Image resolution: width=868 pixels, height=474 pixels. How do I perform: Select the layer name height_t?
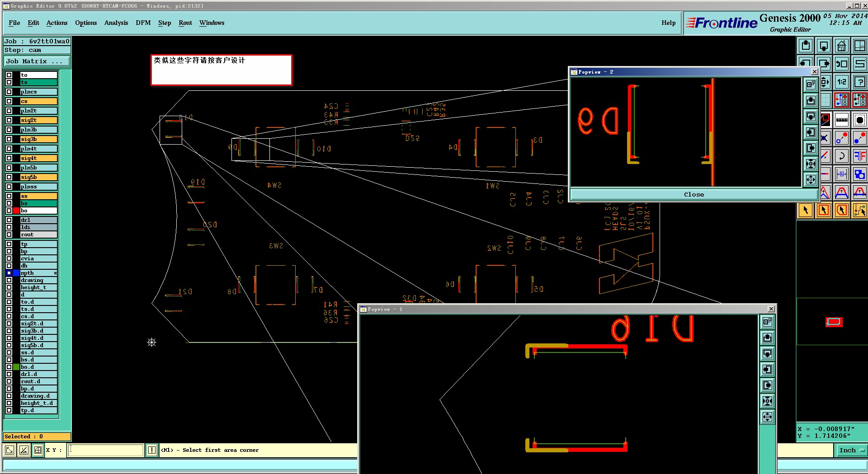tap(38, 287)
